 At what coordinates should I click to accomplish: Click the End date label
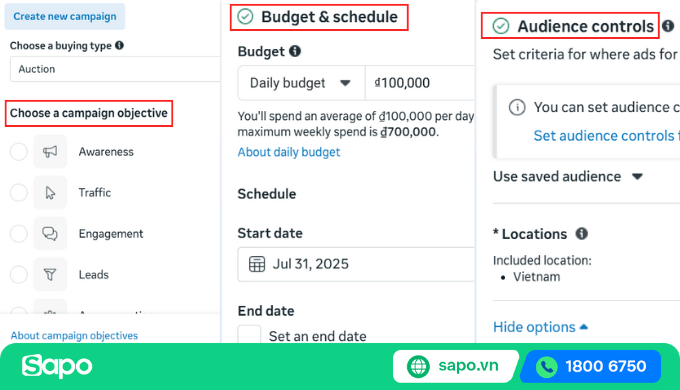tap(266, 311)
